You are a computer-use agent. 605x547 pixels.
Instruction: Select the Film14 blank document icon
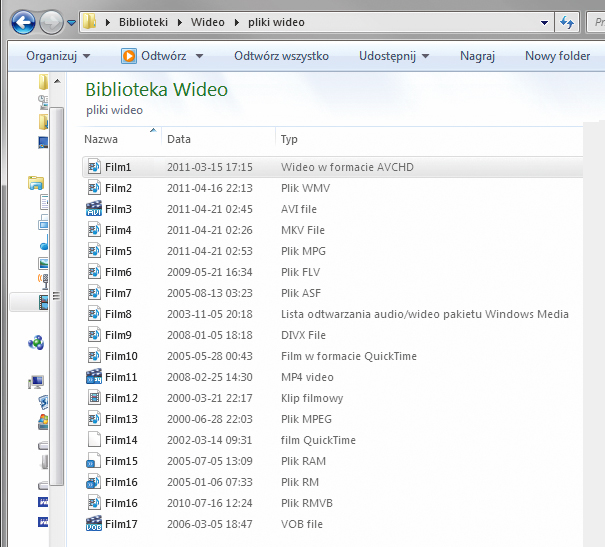pyautogui.click(x=94, y=440)
